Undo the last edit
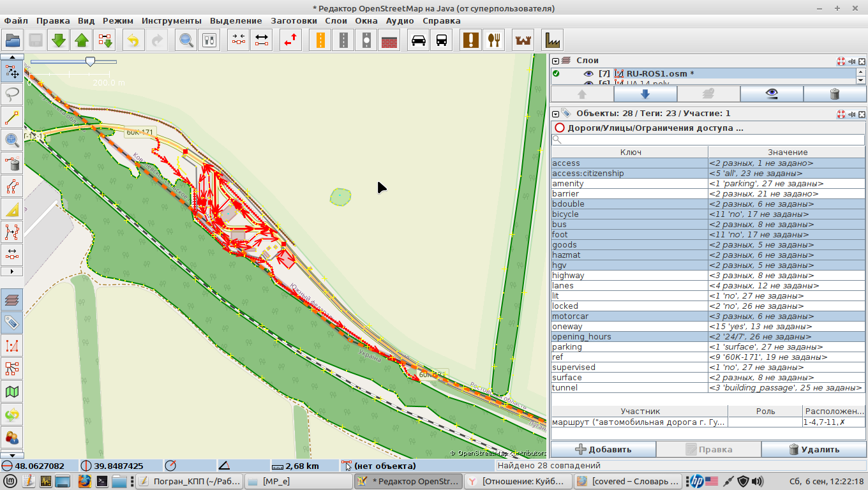 pos(133,40)
